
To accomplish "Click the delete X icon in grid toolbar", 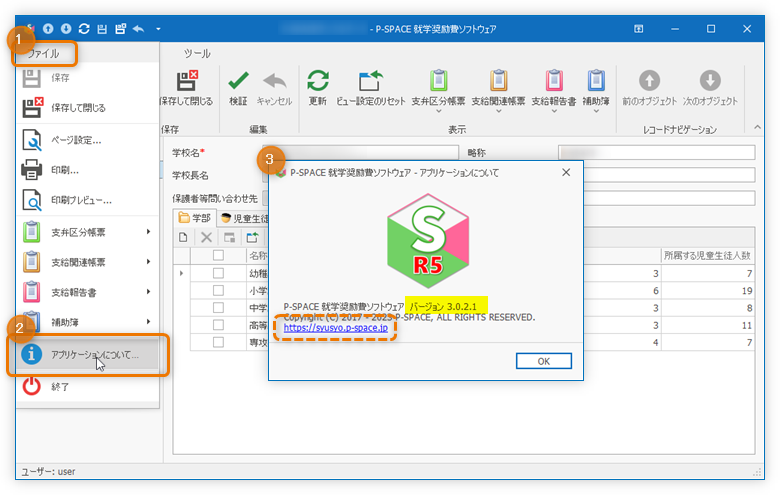I will click(x=206, y=237).
